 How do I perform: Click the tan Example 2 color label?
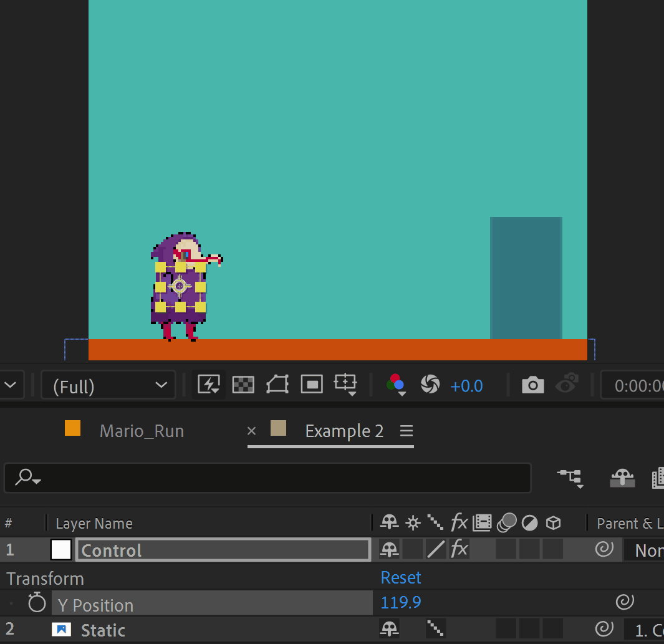pyautogui.click(x=278, y=428)
